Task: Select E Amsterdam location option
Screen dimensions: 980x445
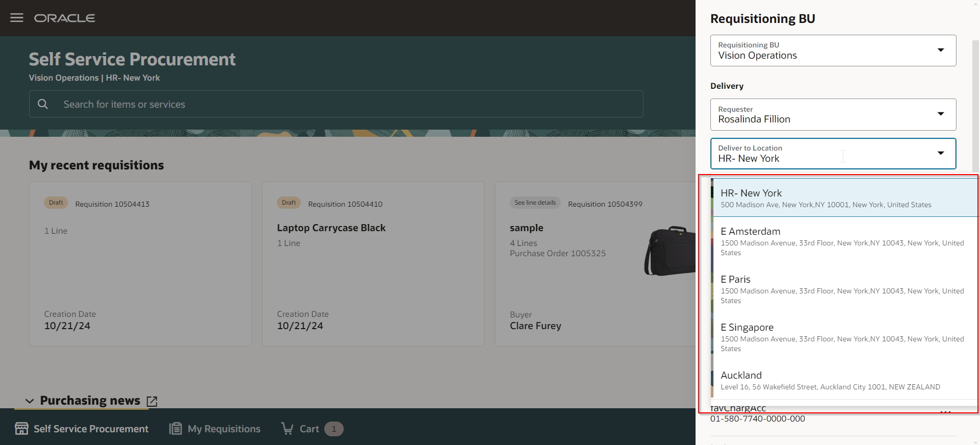Action: tap(845, 241)
